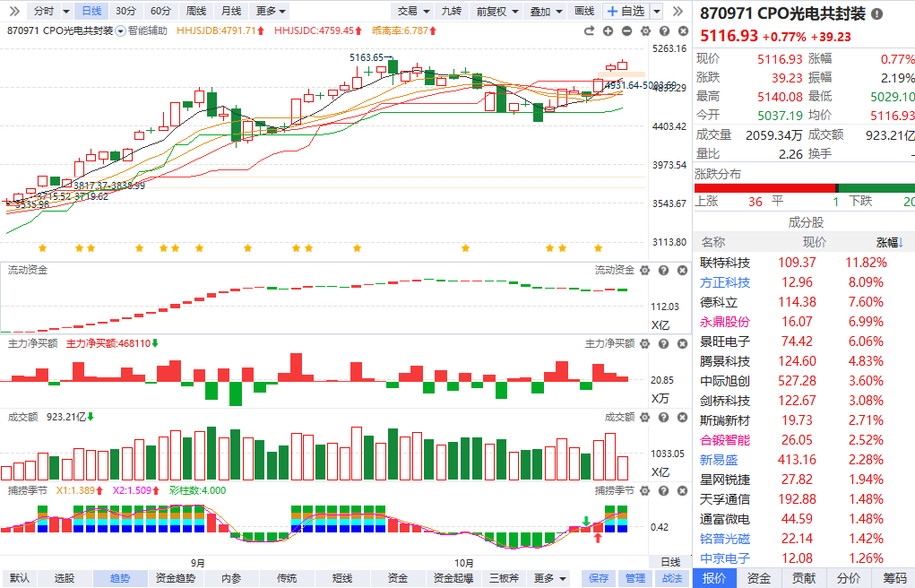Click the share arrow icon above chart
Screen dimensions: 915x588
tap(590, 30)
